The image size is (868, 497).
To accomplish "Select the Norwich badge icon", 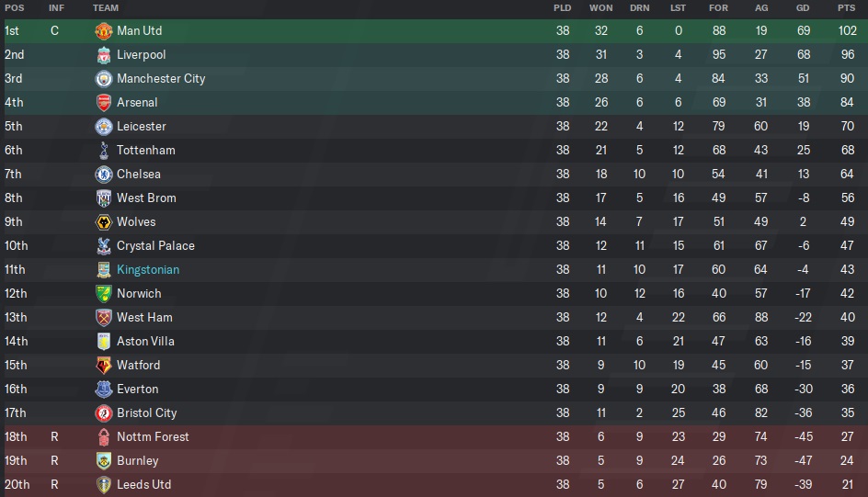I will point(104,294).
